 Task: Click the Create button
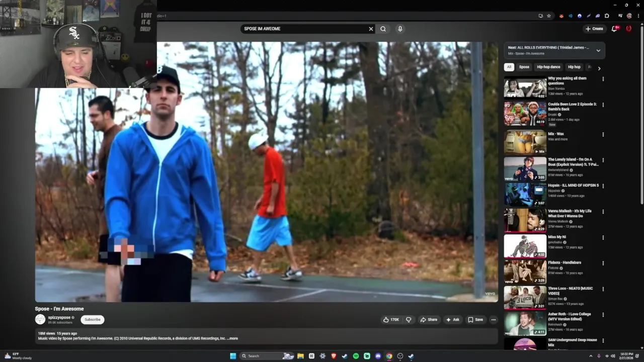tap(594, 29)
